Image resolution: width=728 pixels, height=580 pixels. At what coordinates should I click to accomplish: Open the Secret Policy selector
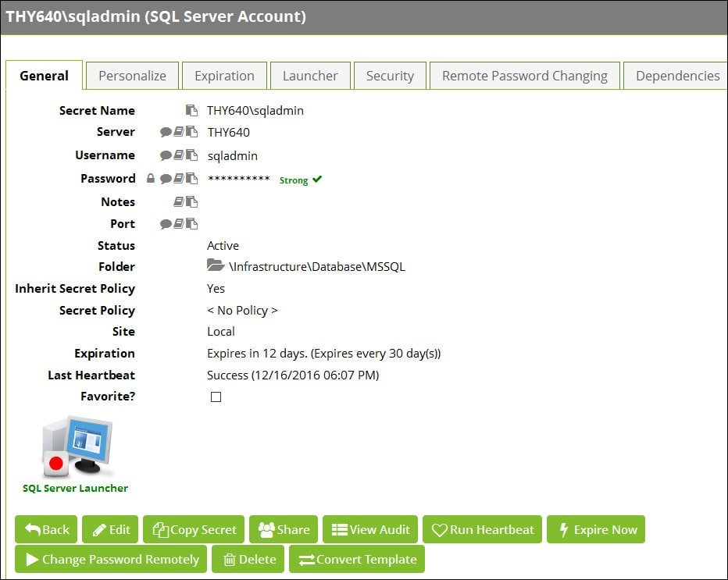coord(243,310)
